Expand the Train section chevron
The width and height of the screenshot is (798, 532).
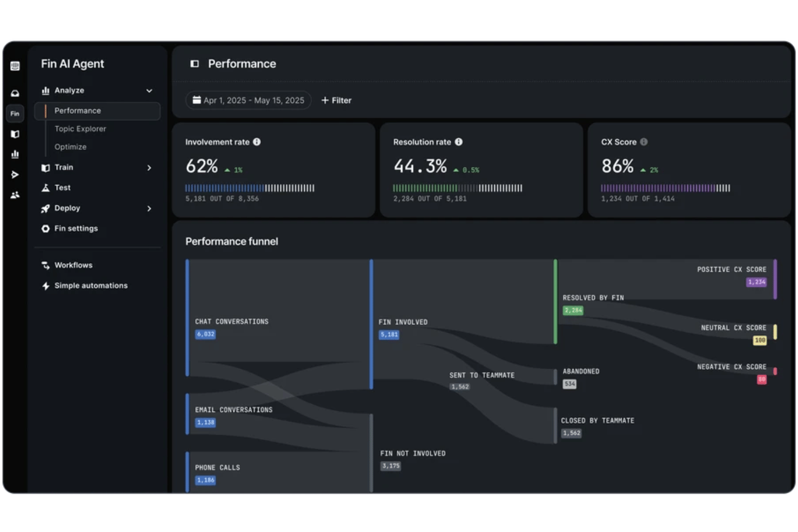[149, 168]
